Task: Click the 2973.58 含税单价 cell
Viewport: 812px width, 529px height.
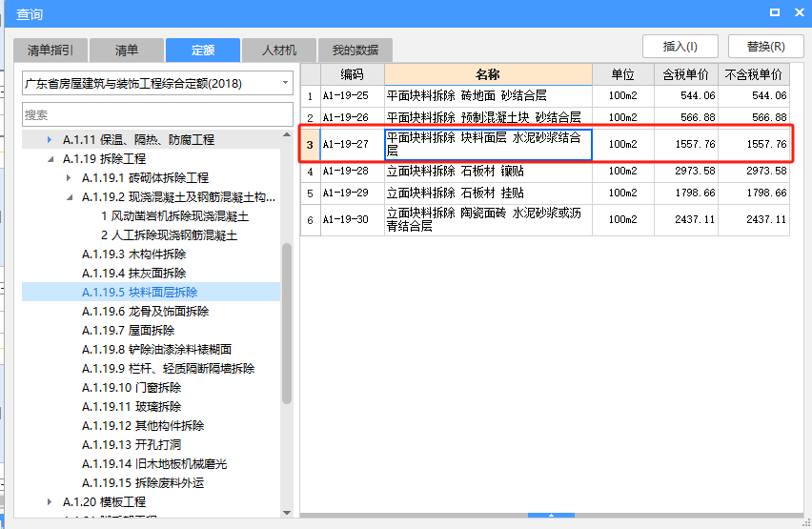Action: (x=685, y=171)
